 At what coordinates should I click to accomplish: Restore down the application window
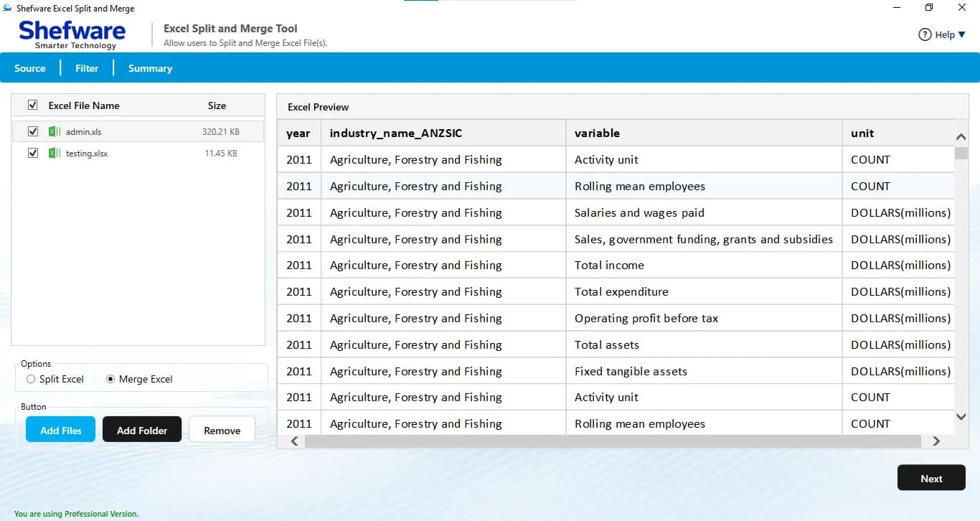[929, 8]
